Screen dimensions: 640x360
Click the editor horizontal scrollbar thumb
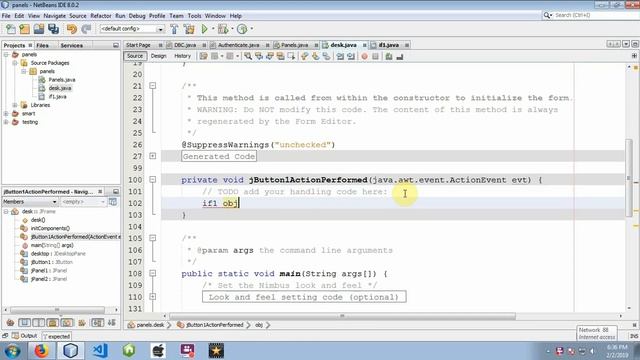[x=342, y=316]
